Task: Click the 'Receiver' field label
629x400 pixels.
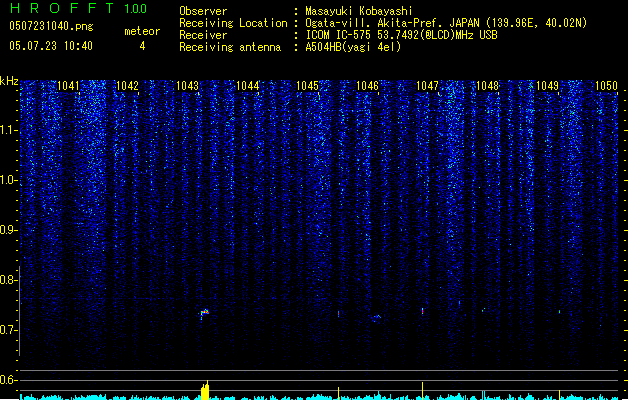Action: (203, 35)
